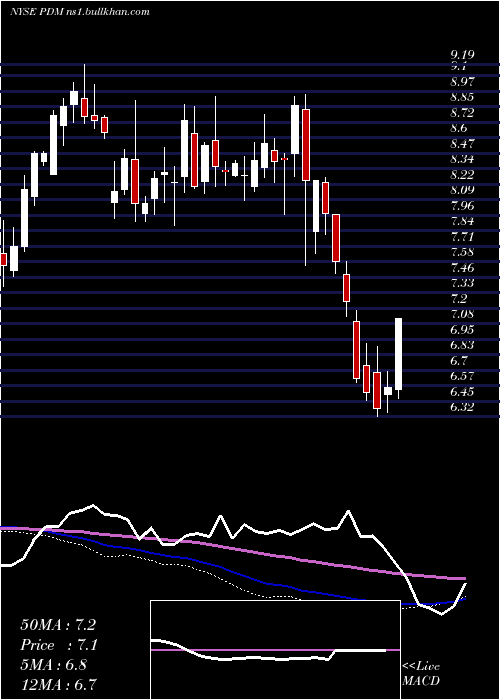Screen dimensions: 500x700
Task: Select the 8.97 price axis label
Action: [x=462, y=82]
